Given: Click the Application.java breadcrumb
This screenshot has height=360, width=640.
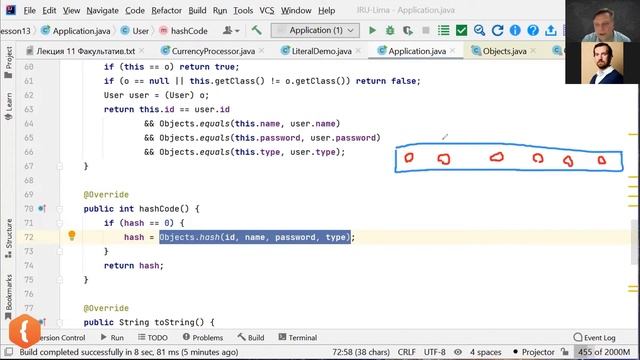Looking at the screenshot, I should (76, 31).
